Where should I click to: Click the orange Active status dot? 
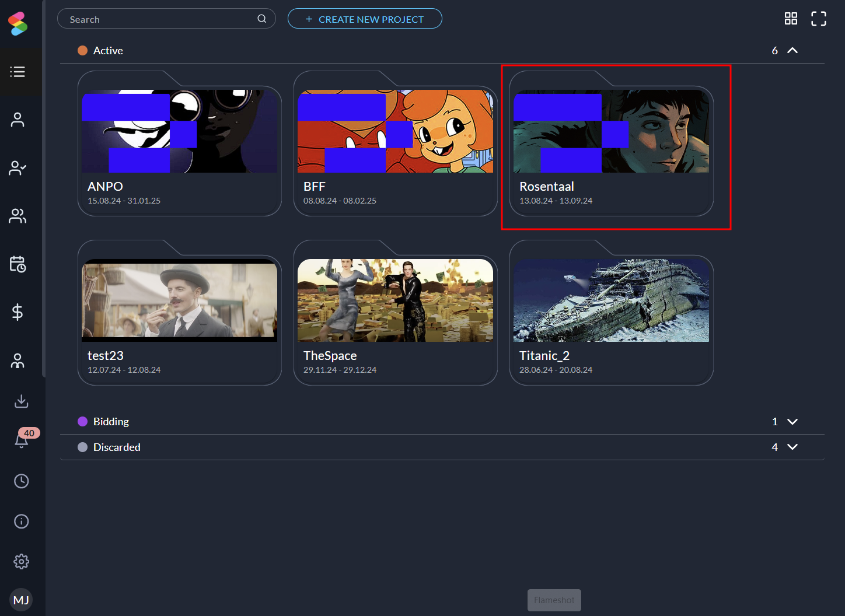(x=83, y=51)
